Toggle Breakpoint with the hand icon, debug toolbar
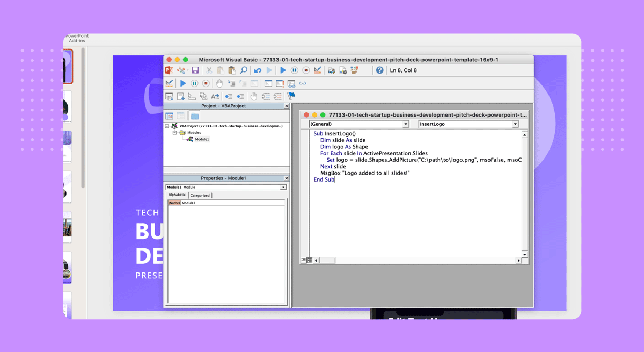 [x=219, y=83]
